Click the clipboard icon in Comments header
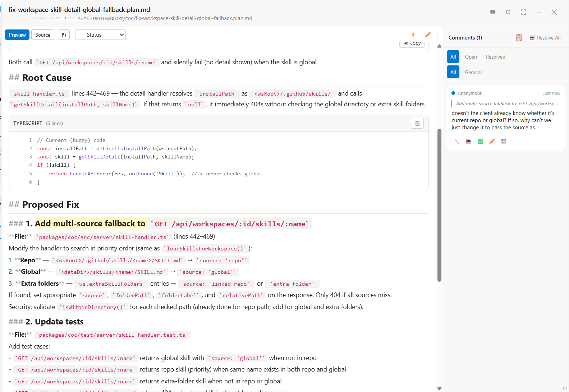The width and height of the screenshot is (569, 392). click(x=519, y=38)
